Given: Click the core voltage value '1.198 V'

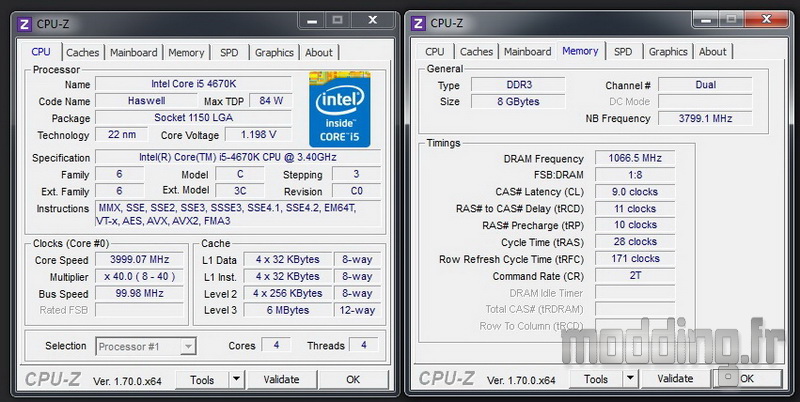Looking at the screenshot, I should (258, 134).
